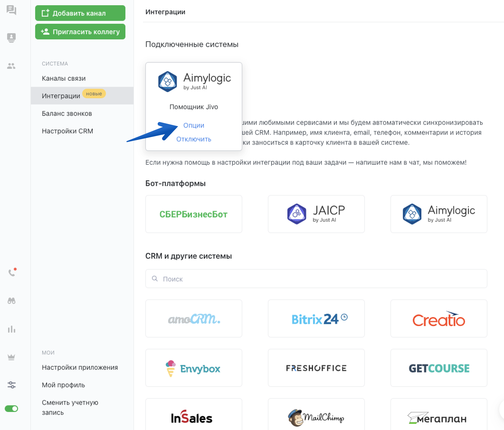Click the Помощник Jivo label
Image resolution: width=504 pixels, height=430 pixels.
194,107
